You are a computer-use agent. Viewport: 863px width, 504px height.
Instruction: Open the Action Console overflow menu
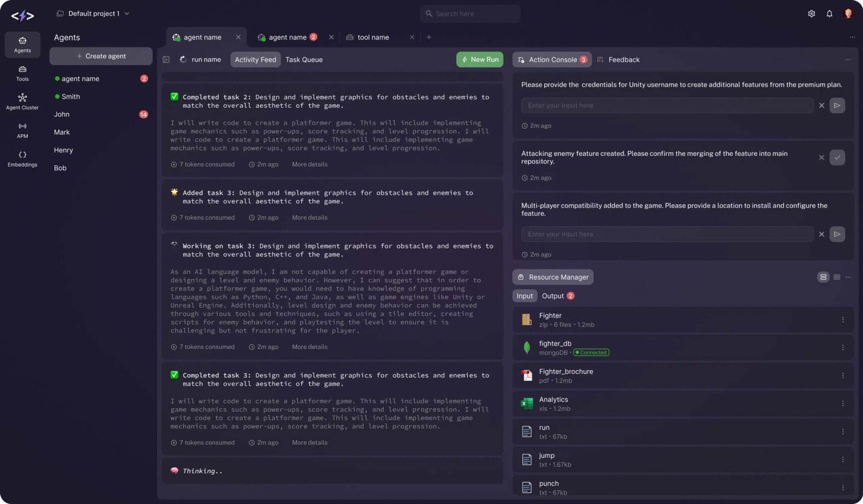[x=848, y=60]
